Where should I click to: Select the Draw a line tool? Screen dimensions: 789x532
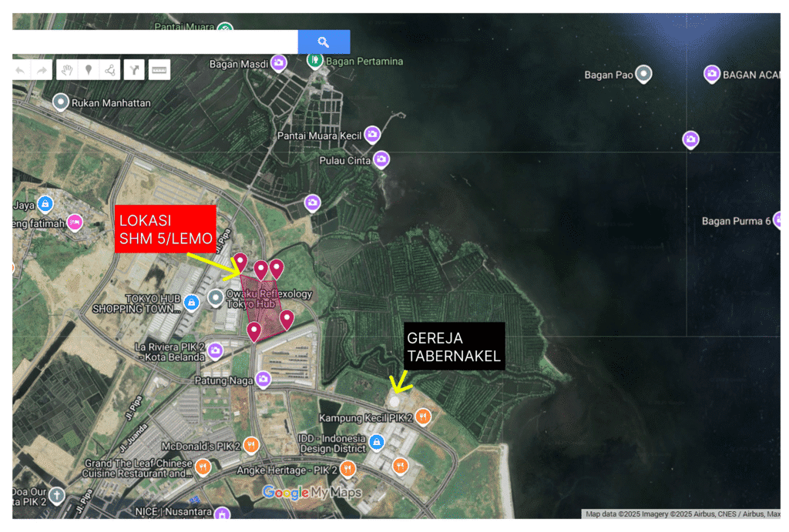click(110, 71)
